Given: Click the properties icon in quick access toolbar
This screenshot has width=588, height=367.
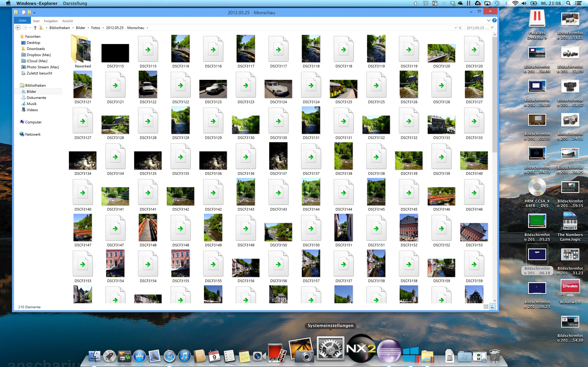Looking at the screenshot, I should pos(24,12).
